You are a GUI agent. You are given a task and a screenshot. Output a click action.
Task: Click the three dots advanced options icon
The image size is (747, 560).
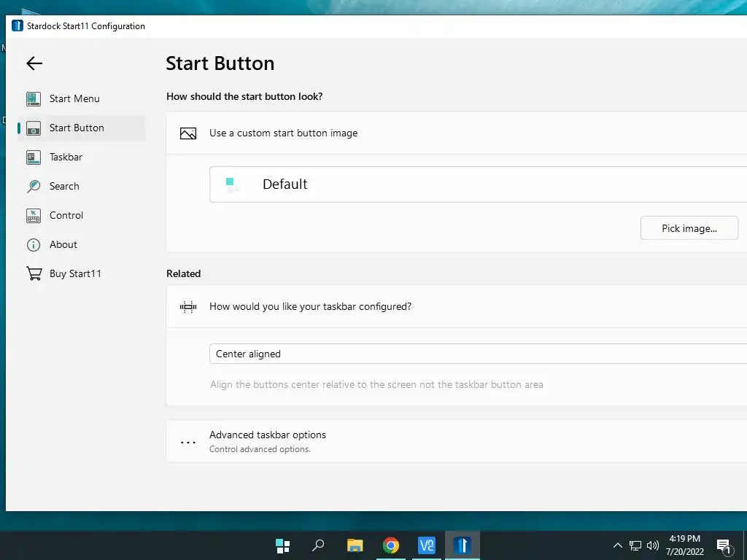[188, 443]
